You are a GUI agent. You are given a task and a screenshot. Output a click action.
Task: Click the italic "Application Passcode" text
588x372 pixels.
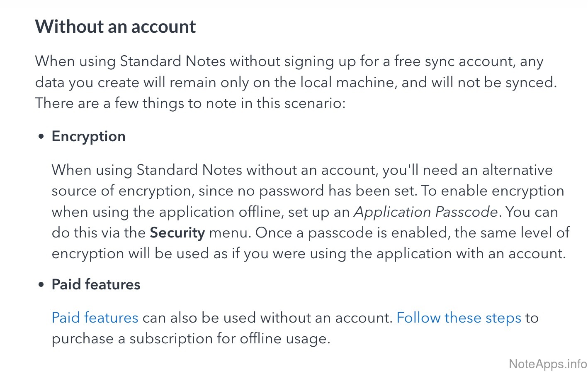(x=425, y=212)
